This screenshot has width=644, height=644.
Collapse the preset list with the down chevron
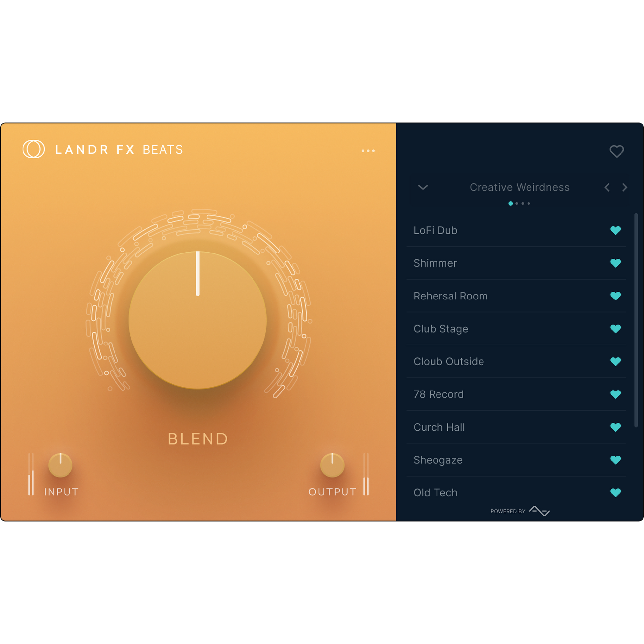pos(422,187)
